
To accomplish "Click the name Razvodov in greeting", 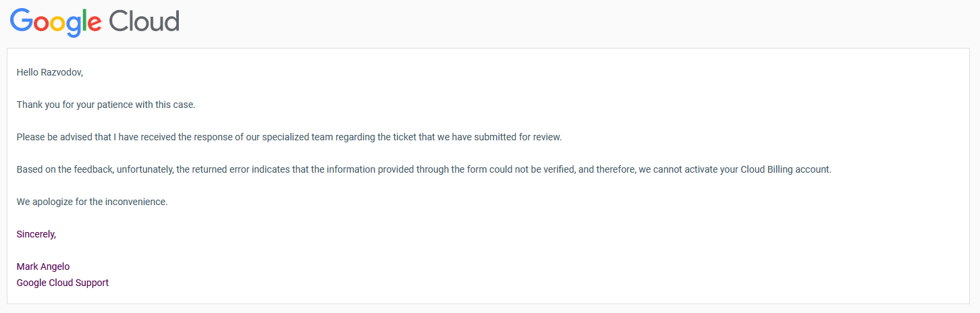I will point(62,72).
